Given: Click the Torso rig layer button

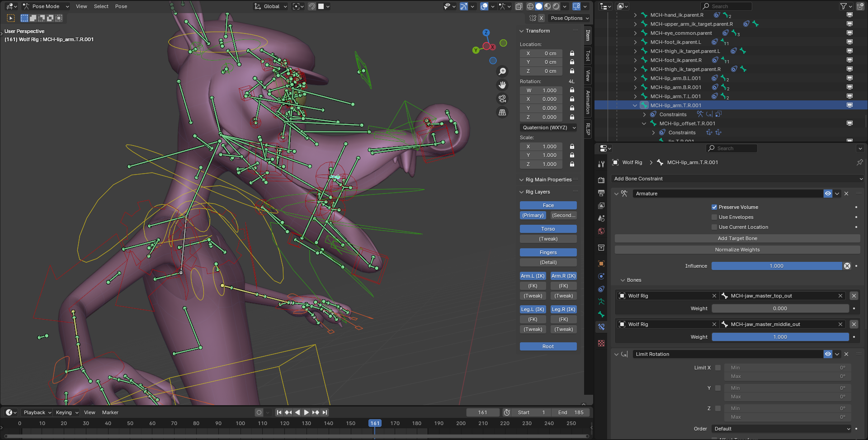Looking at the screenshot, I should (548, 229).
